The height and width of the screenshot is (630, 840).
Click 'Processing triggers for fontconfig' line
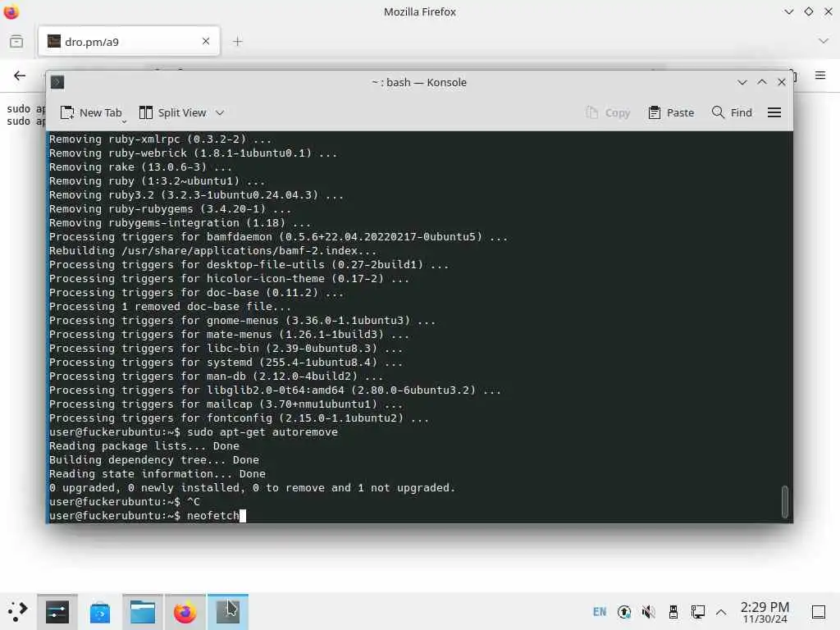point(239,418)
